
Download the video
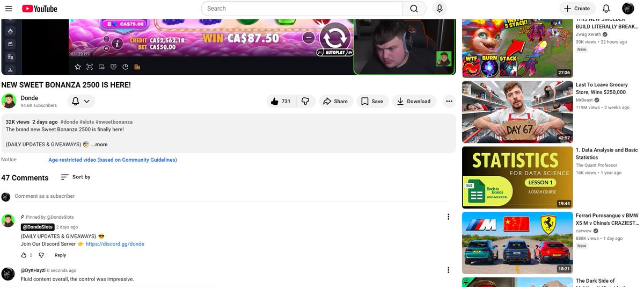click(414, 101)
